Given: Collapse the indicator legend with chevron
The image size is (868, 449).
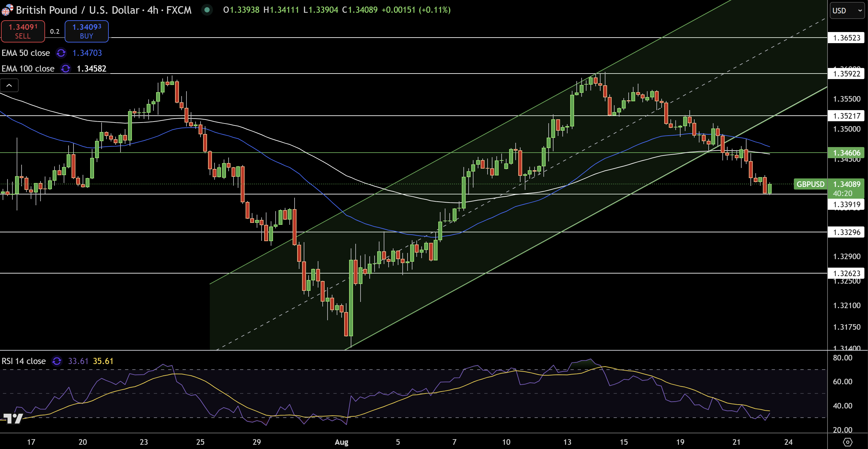Looking at the screenshot, I should point(9,85).
